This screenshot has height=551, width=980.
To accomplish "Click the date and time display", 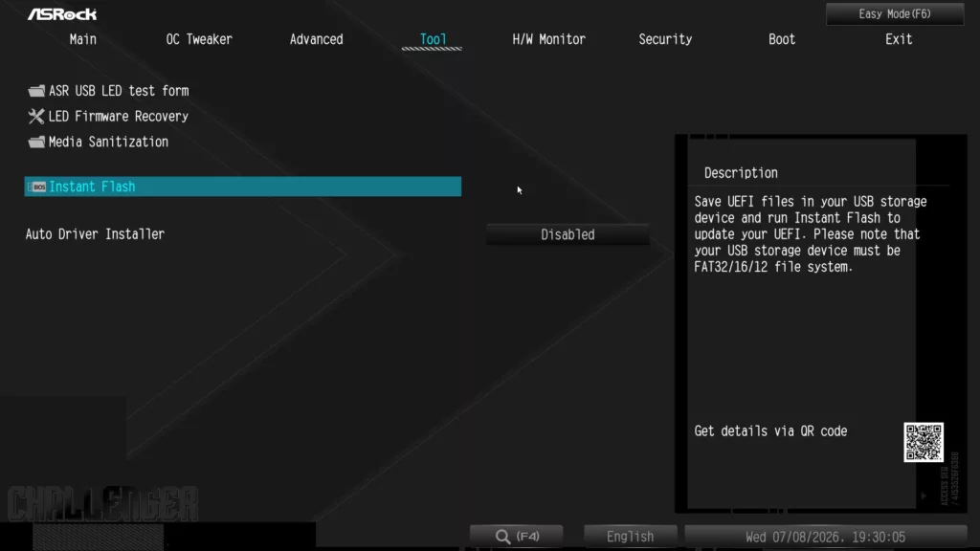I will (825, 537).
